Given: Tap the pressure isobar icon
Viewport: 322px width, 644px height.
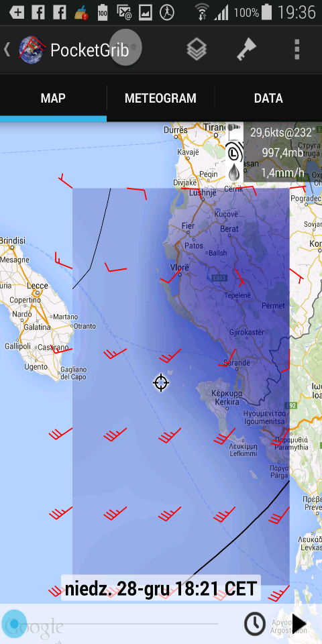Looking at the screenshot, I should [235, 153].
